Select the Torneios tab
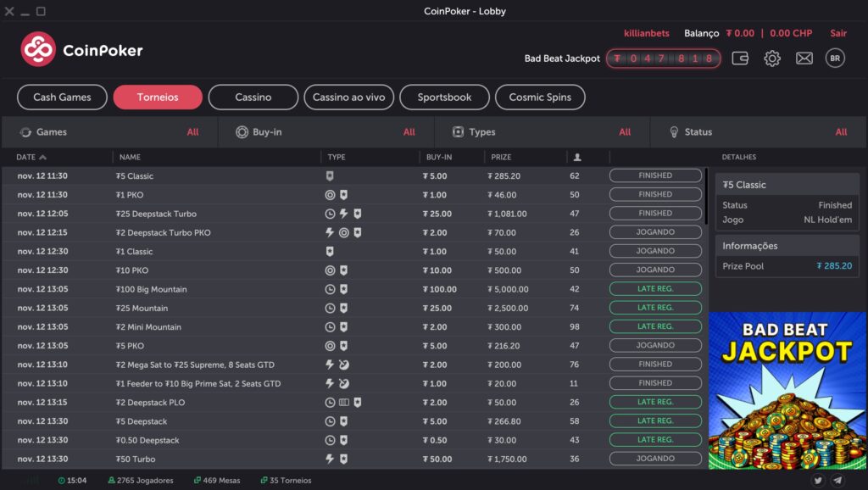This screenshot has height=490, width=868. point(158,97)
